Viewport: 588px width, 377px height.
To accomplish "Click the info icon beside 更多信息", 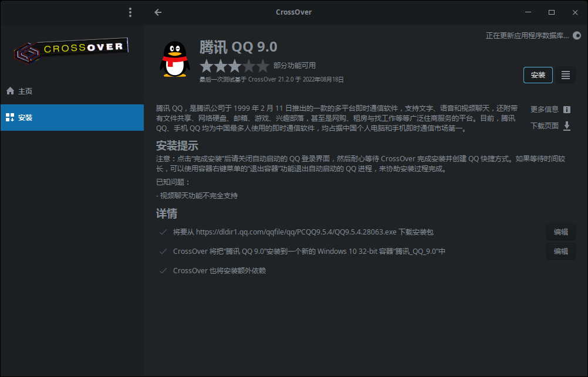I will click(x=567, y=110).
